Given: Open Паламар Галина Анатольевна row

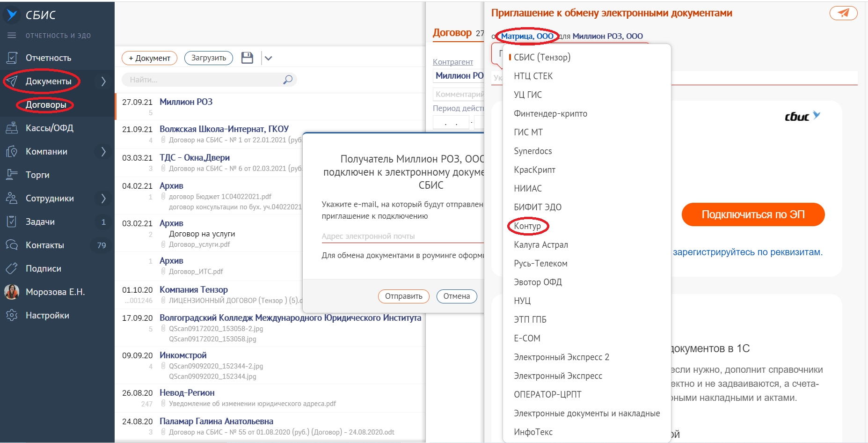Looking at the screenshot, I should 270,426.
